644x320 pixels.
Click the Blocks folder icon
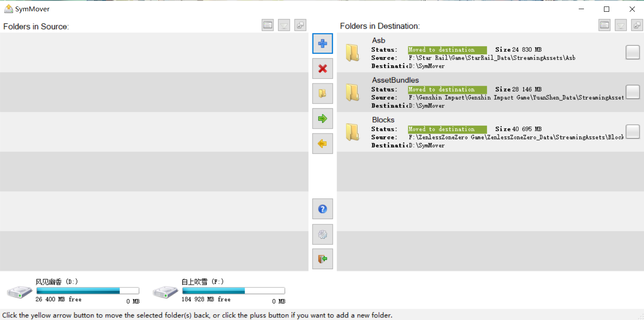352,132
